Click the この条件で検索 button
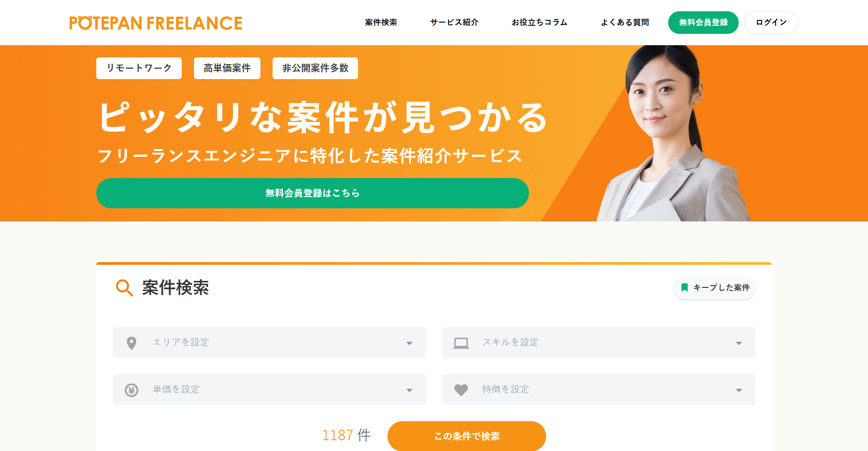Viewport: 868px width, 451px height. tap(467, 436)
